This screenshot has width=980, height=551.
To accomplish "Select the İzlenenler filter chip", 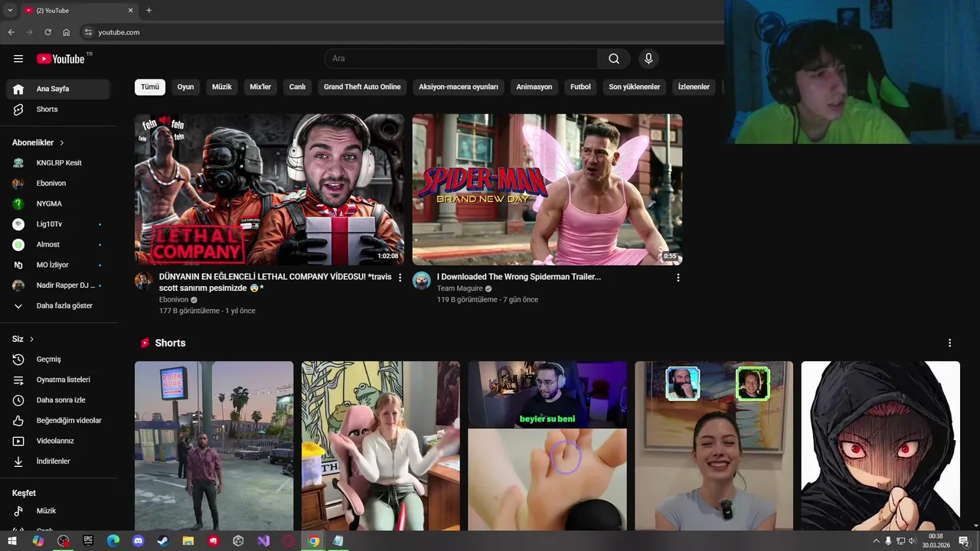I will [694, 87].
